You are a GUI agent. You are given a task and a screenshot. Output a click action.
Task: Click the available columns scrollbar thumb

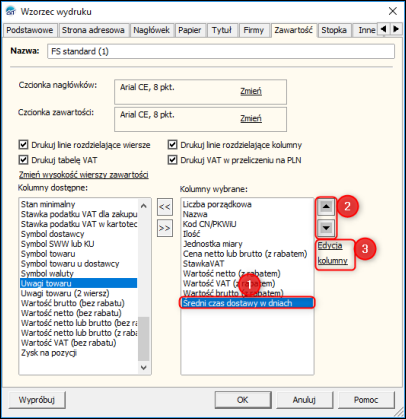tap(144, 339)
